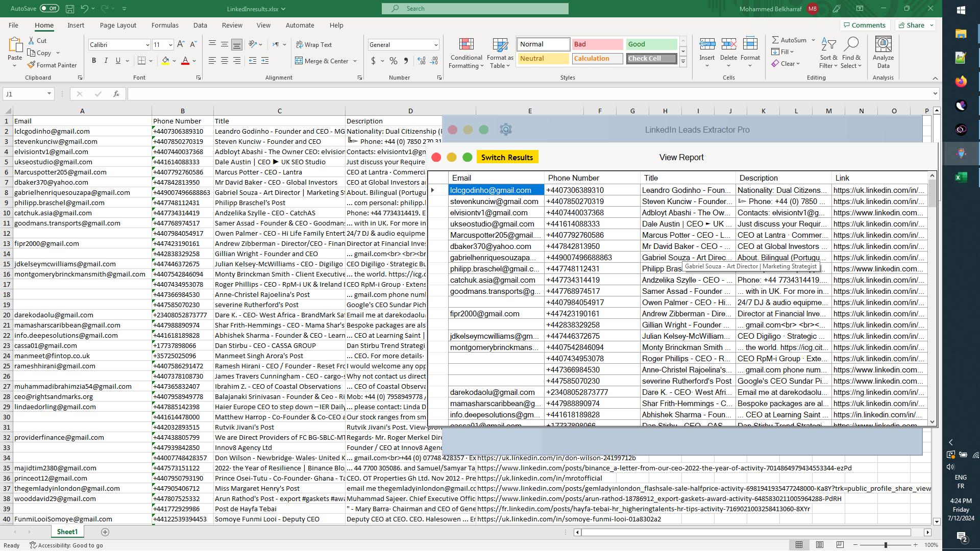
Task: Adjust the zoom slider in status bar
Action: 886,545
